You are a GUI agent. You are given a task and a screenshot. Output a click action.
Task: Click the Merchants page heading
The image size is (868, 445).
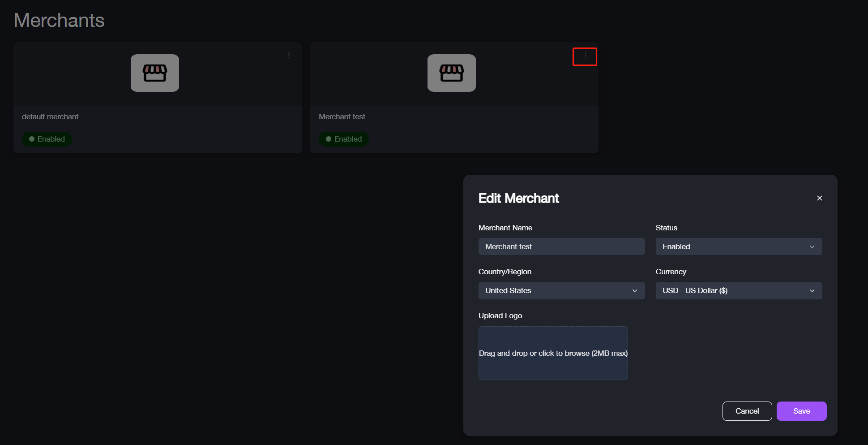(59, 21)
